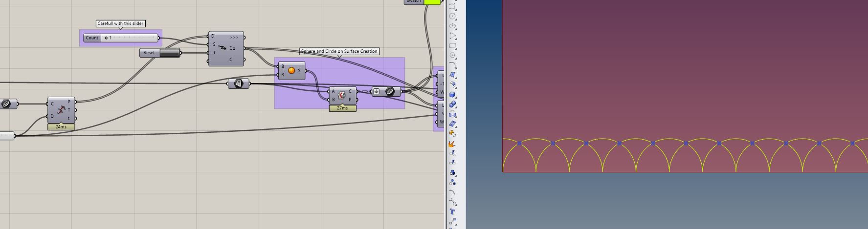868x229 pixels.
Task: Select the Trim tool
Action: pyautogui.click(x=452, y=153)
